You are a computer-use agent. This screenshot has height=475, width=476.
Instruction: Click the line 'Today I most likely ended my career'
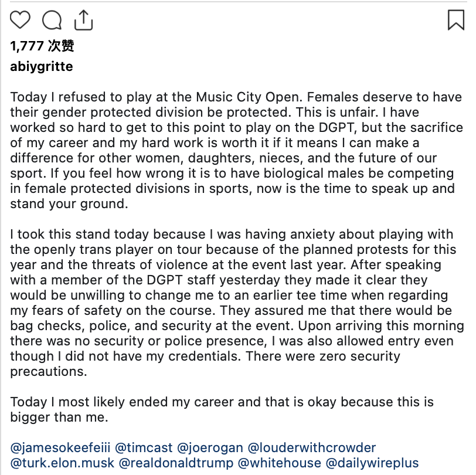coord(222,402)
